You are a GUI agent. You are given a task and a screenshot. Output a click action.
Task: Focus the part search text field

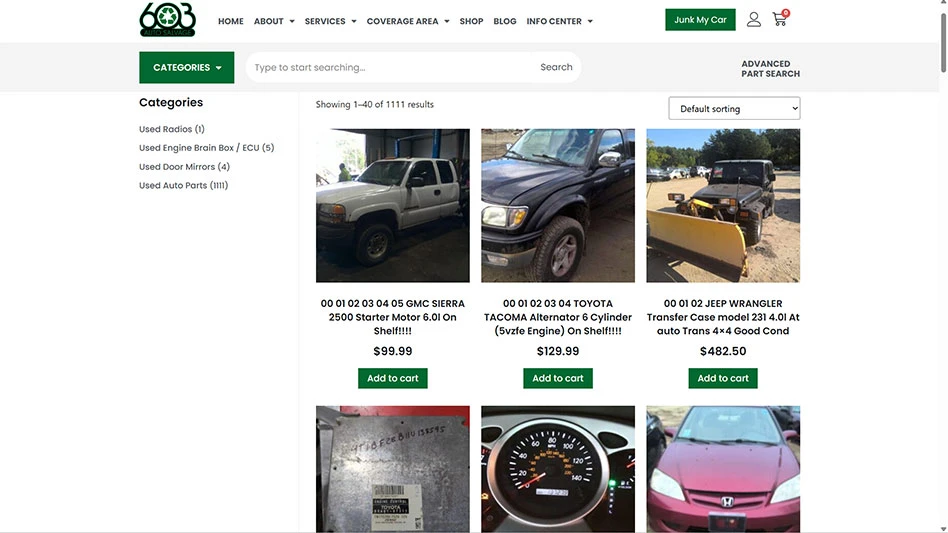(390, 67)
